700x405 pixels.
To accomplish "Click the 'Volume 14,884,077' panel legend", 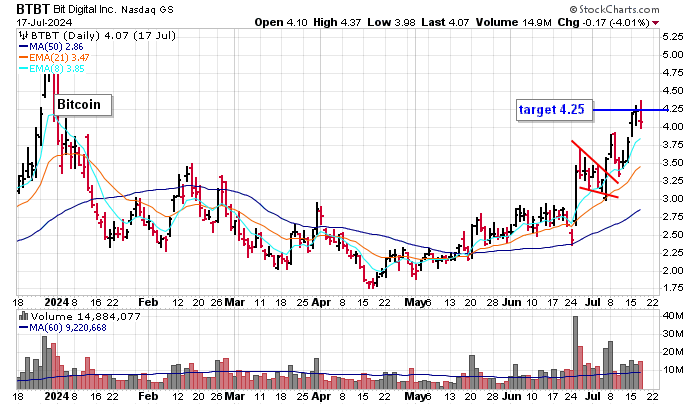I will pyautogui.click(x=79, y=317).
